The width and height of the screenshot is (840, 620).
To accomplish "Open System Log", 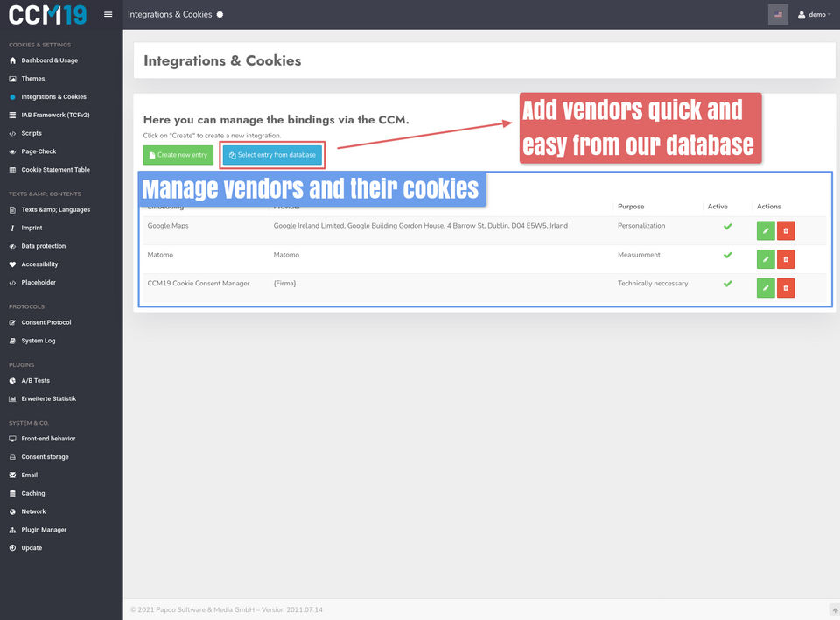I will (38, 341).
